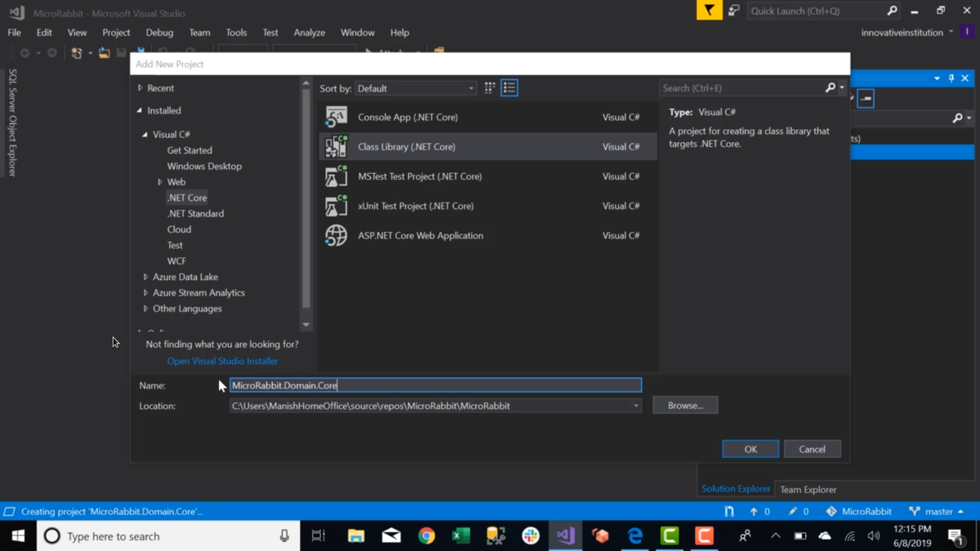Open the Sort by Default dropdown

(x=415, y=88)
